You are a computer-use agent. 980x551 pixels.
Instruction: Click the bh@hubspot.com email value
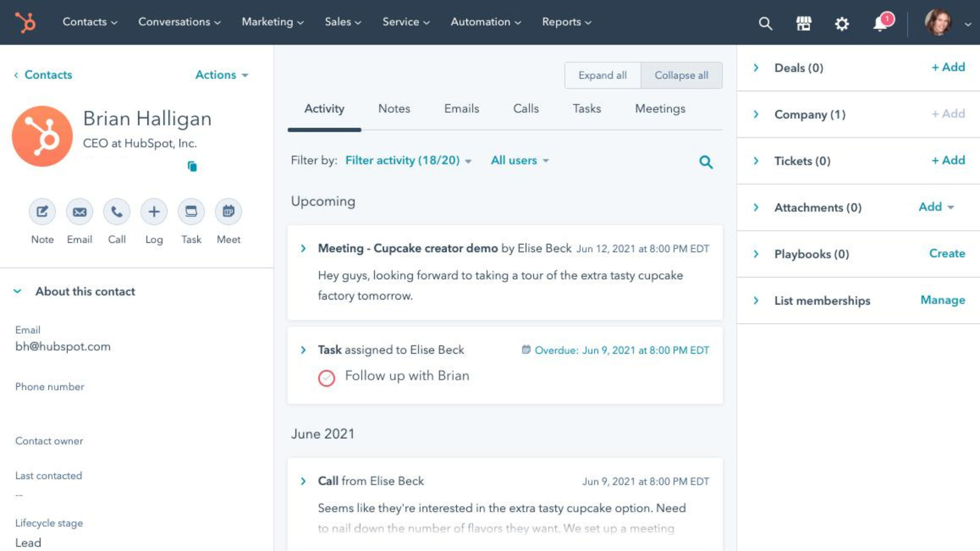point(63,346)
